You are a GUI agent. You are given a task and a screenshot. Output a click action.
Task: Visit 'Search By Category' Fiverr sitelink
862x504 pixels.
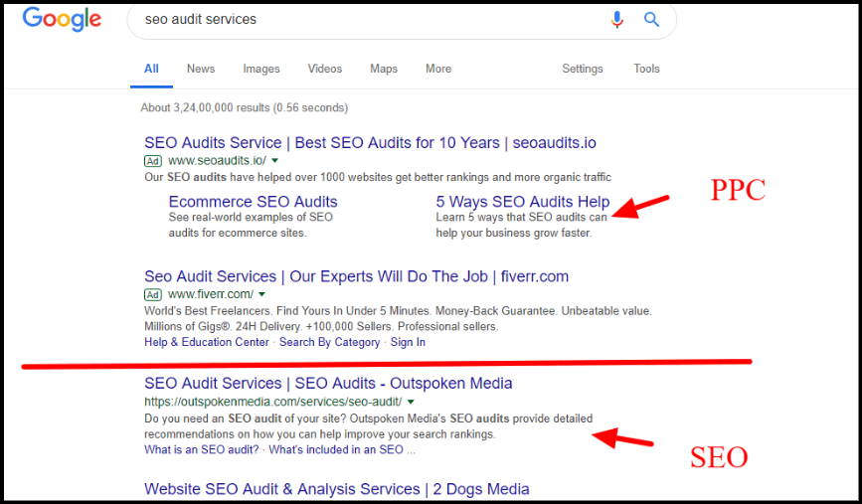coord(329,342)
